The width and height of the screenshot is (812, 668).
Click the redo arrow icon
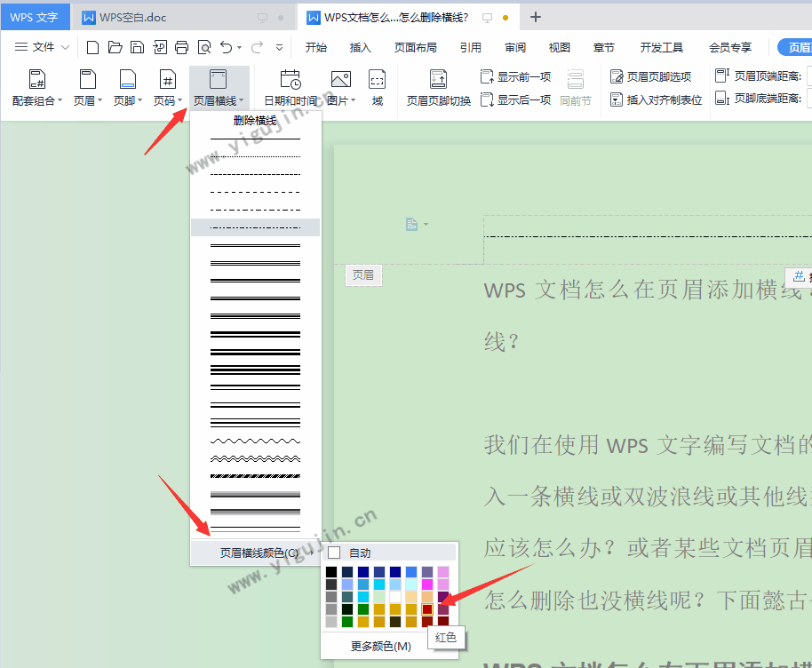click(257, 48)
